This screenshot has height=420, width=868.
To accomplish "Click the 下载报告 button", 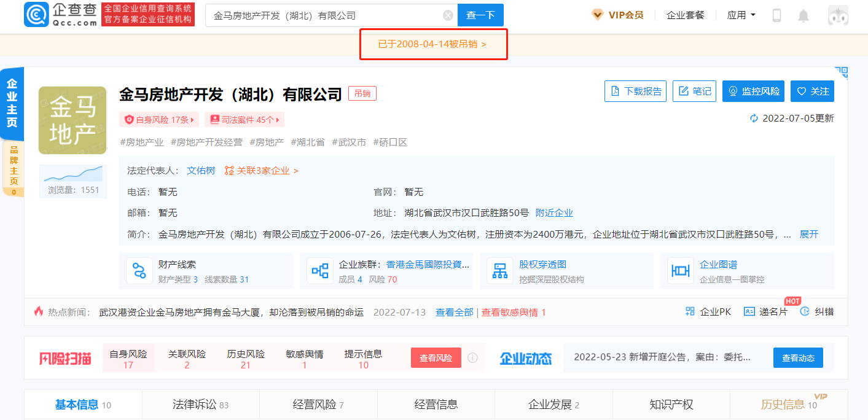I will tap(636, 91).
